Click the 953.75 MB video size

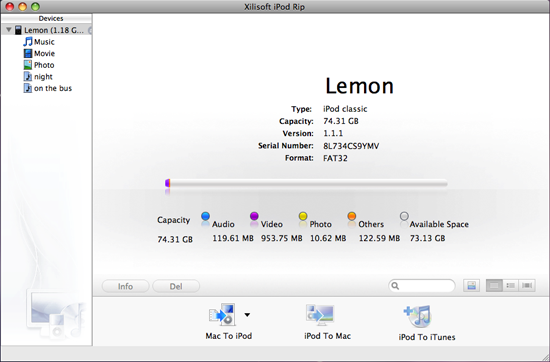pyautogui.click(x=282, y=239)
